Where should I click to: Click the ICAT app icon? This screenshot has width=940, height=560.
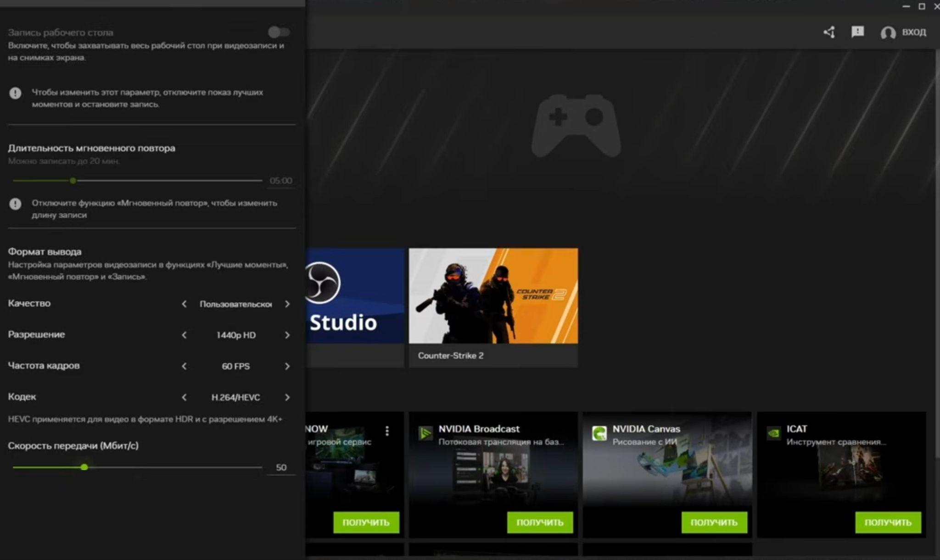pos(773,433)
